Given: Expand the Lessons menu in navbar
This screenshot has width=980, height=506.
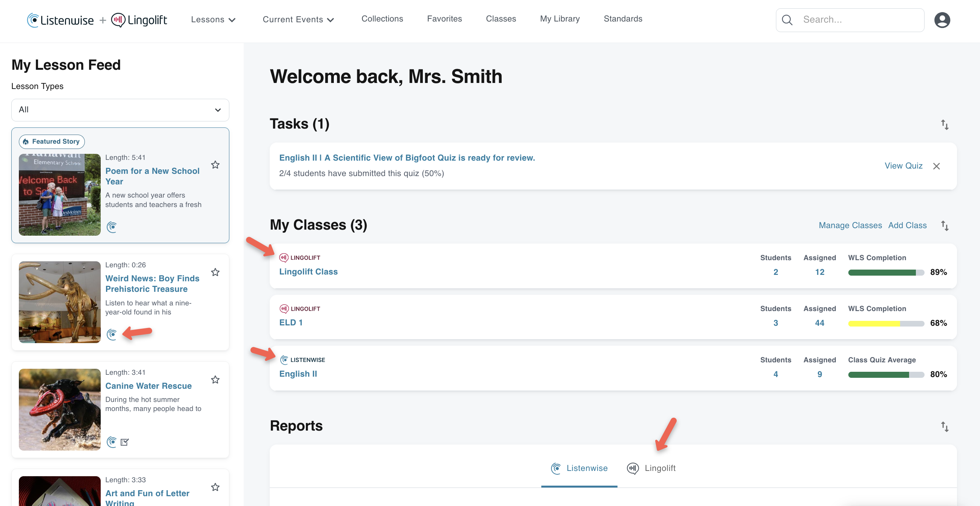Looking at the screenshot, I should tap(213, 20).
